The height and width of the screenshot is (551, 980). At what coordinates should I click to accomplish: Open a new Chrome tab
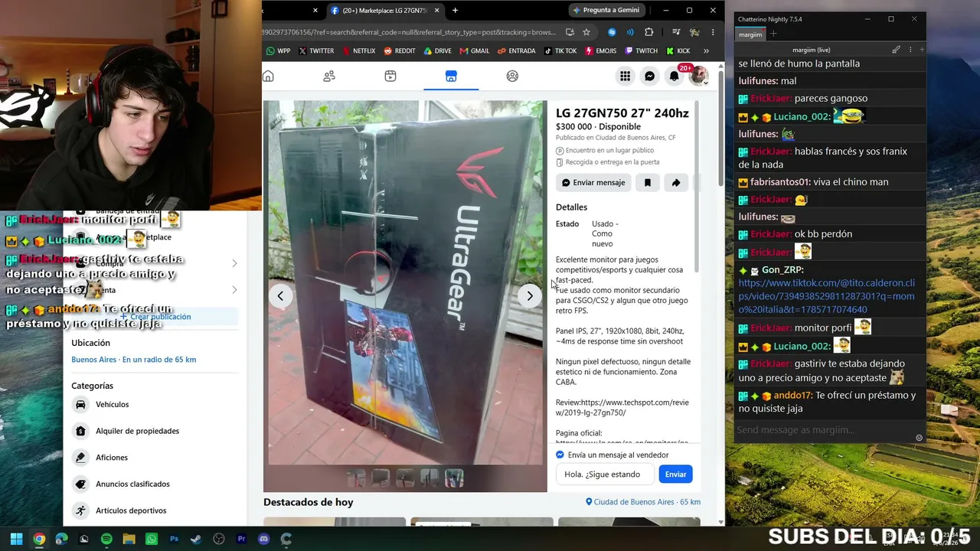455,11
